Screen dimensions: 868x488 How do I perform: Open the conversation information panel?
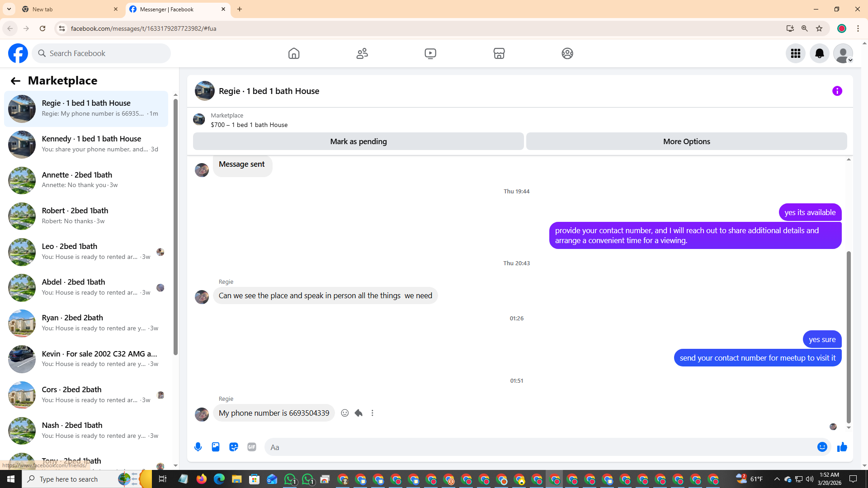(x=837, y=91)
